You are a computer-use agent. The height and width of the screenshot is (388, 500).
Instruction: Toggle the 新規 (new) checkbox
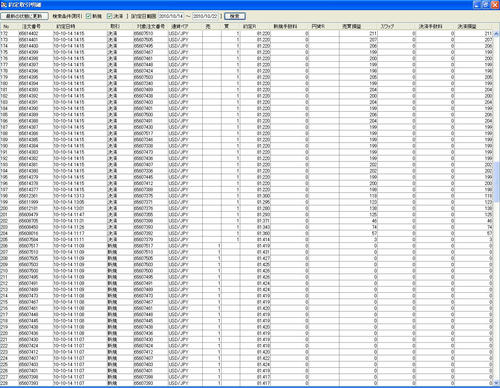coord(88,16)
